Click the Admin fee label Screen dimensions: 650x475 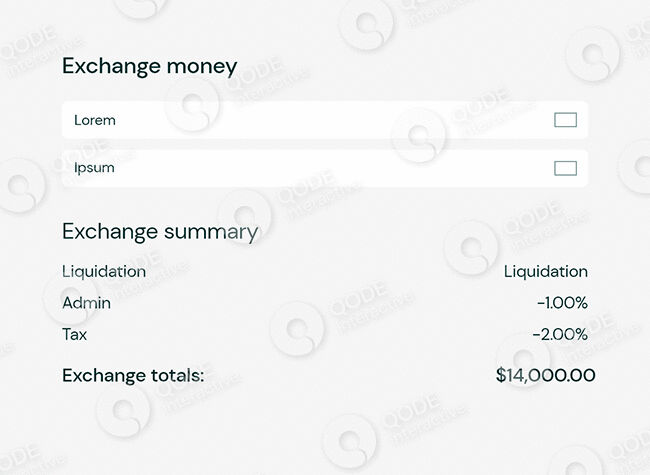(x=86, y=303)
